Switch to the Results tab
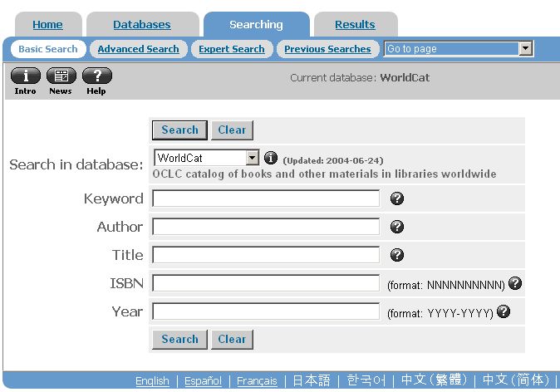Screen dimensions: 560x392 tap(355, 24)
